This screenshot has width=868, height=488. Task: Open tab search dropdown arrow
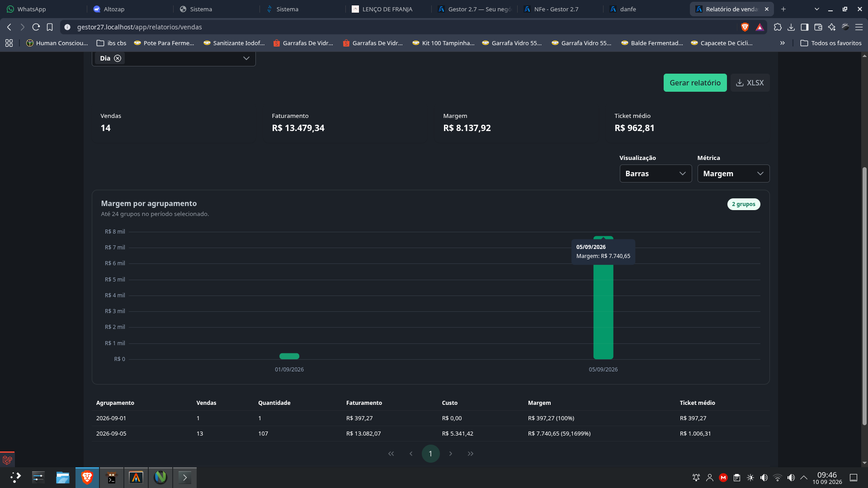[x=817, y=9]
